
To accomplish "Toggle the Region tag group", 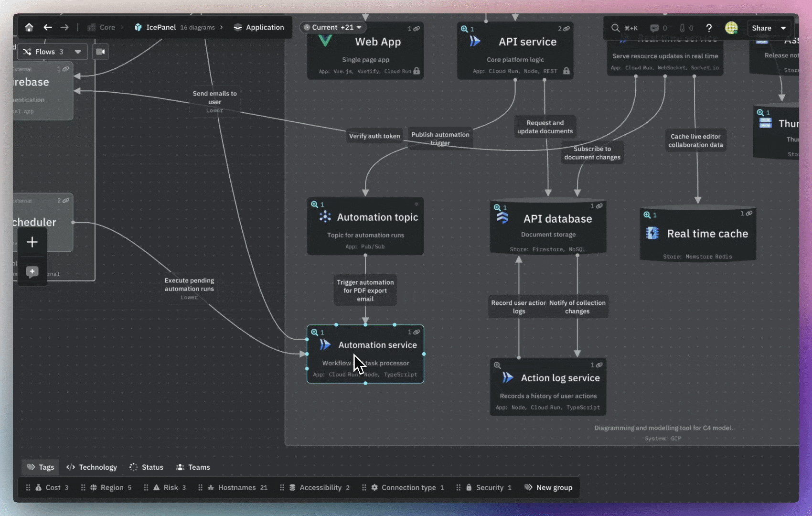I will pos(111,487).
